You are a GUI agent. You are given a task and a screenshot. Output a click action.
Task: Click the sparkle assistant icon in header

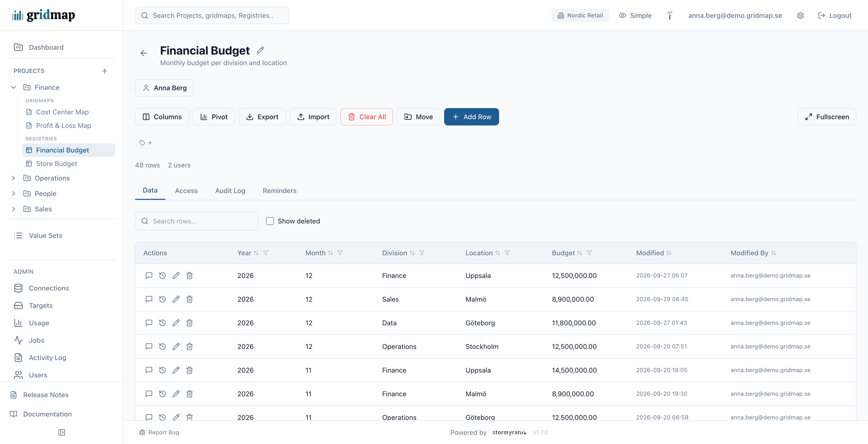point(670,15)
